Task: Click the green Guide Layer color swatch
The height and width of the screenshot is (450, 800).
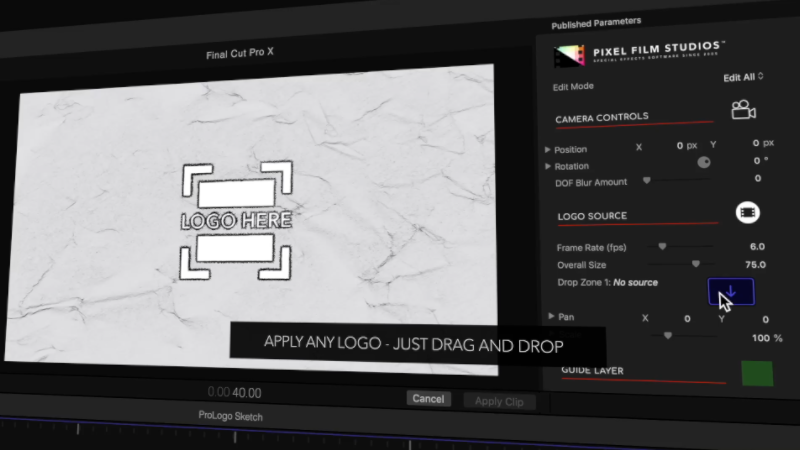Action: point(757,373)
